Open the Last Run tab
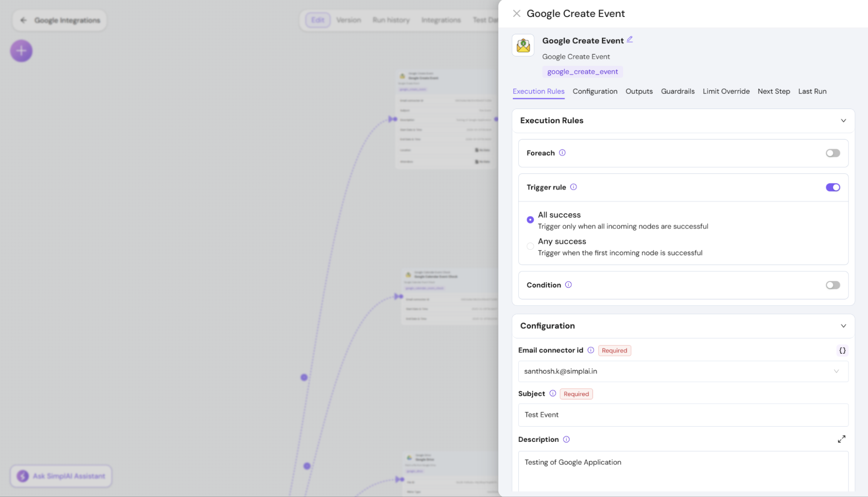The width and height of the screenshot is (868, 497). (x=812, y=91)
